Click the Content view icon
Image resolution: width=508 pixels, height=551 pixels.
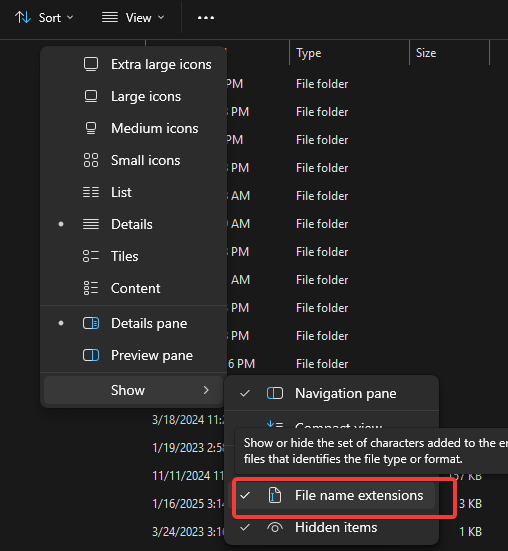[x=91, y=289]
